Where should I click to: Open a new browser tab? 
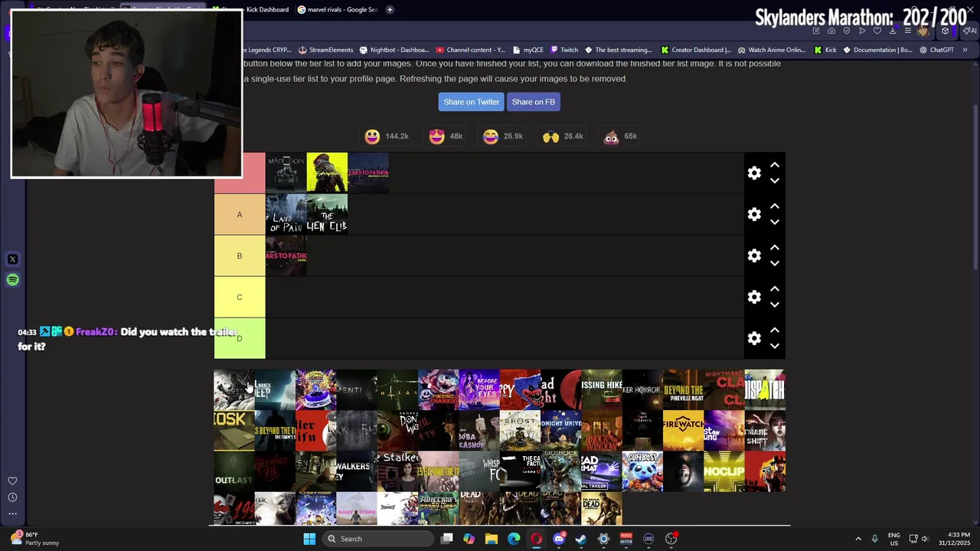390,9
